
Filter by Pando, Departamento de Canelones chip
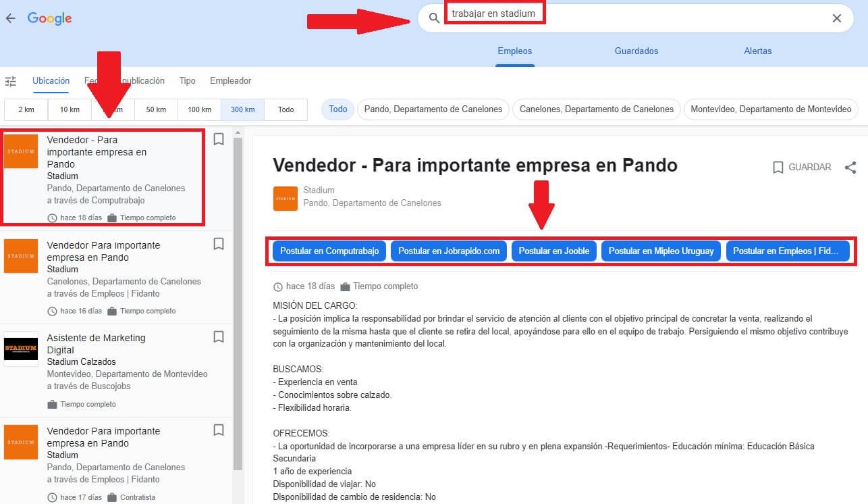(x=433, y=109)
